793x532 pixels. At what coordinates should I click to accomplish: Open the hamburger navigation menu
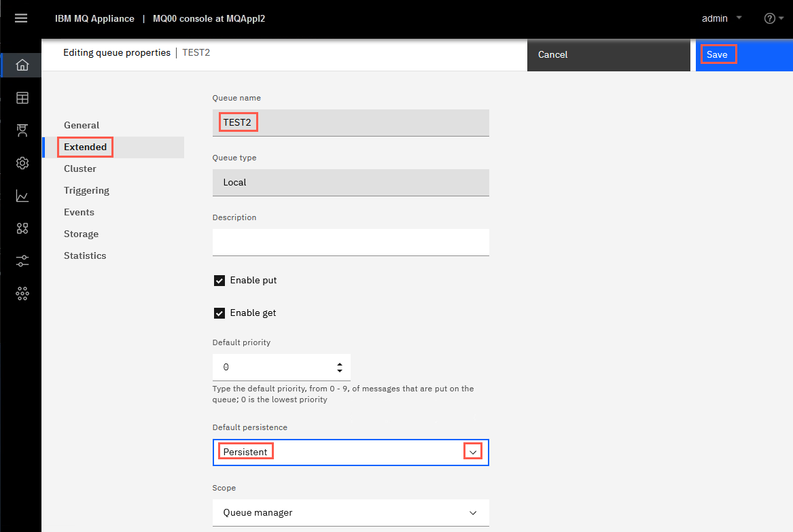coord(21,18)
